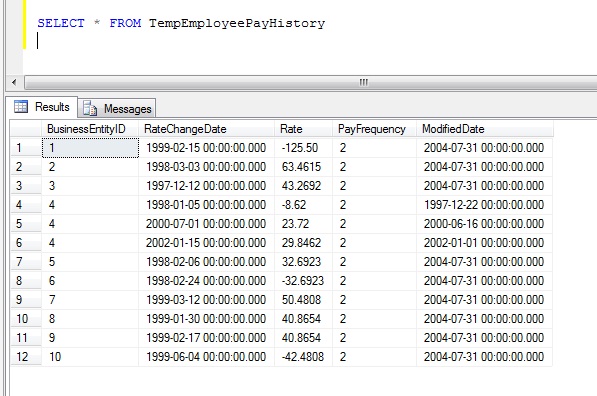Select row header 6

click(26, 243)
